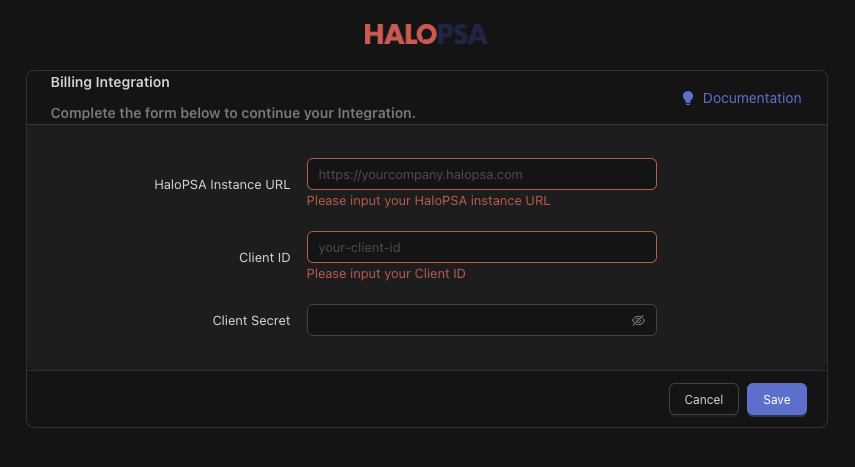Click the Billing Integration heading

tap(110, 82)
